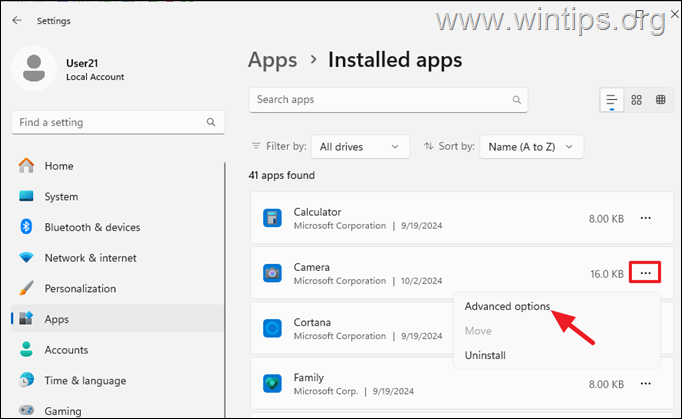Open the Filter by All drives dropdown
682x419 pixels.
[360, 147]
